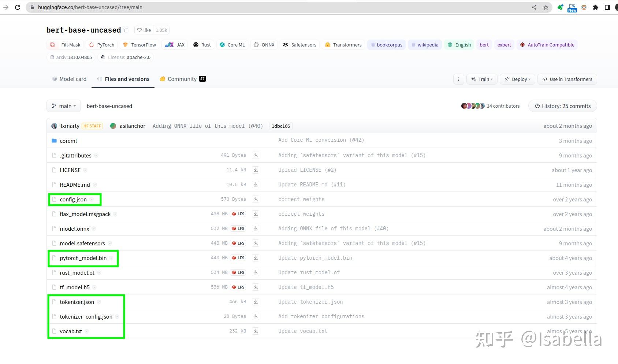Click the like count 1.05k

(161, 30)
